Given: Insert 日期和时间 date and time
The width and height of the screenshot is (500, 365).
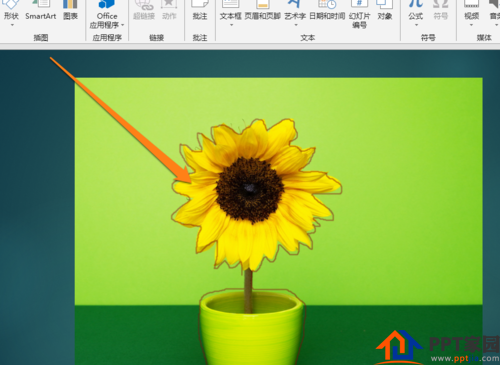Looking at the screenshot, I should click(327, 11).
